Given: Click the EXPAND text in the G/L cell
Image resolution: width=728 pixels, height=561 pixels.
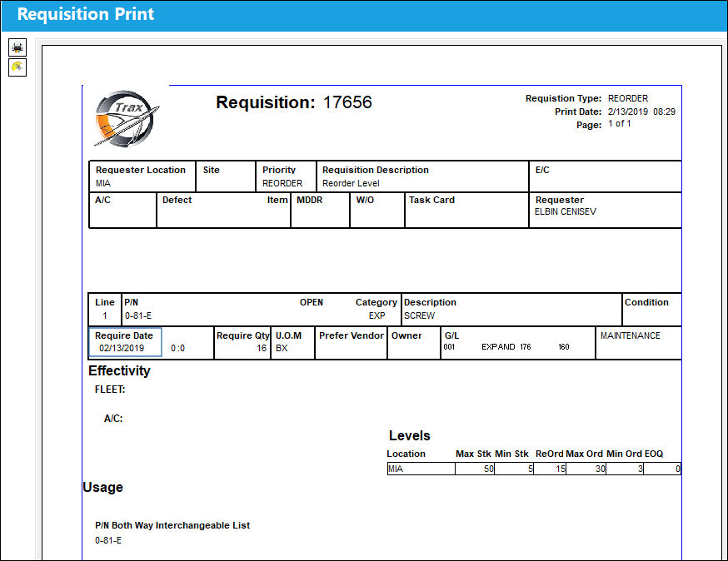Looking at the screenshot, I should point(498,346).
